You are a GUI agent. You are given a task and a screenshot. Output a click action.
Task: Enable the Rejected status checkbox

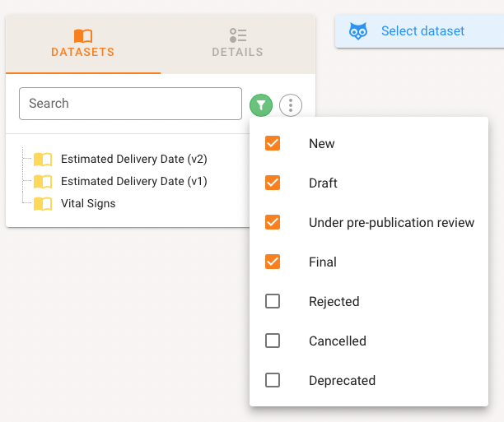click(x=273, y=301)
